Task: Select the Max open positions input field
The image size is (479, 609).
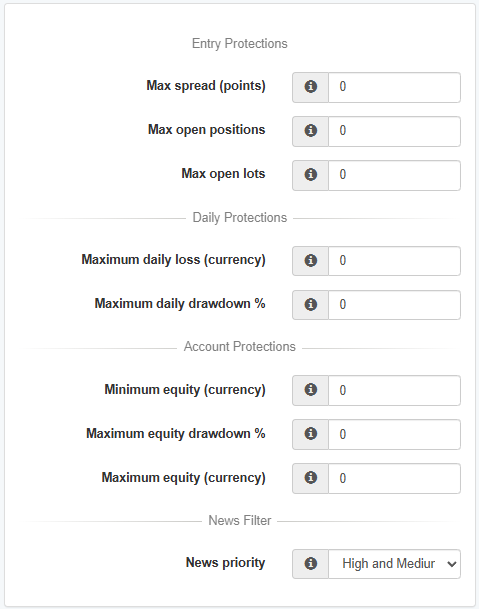Action: (x=395, y=131)
